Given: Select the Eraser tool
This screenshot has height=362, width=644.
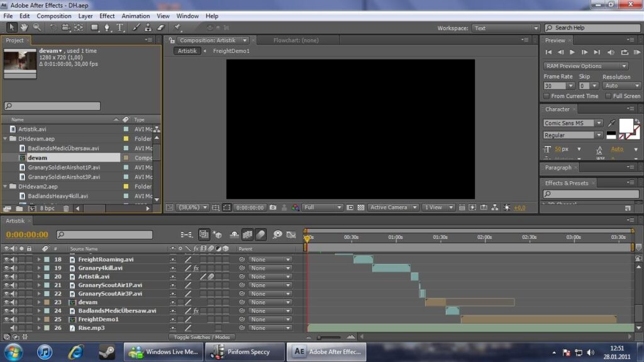Looking at the screenshot, I should [161, 28].
